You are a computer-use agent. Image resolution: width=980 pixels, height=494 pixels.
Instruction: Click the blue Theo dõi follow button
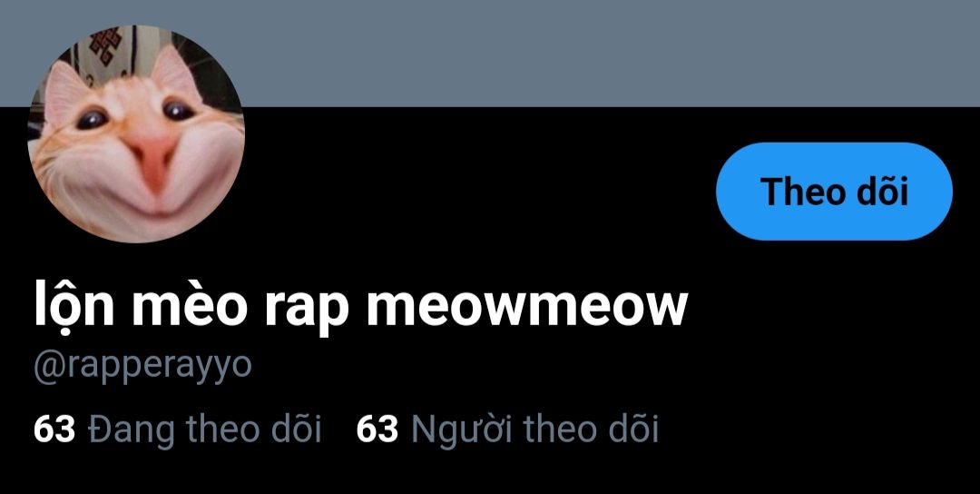pyautogui.click(x=834, y=192)
